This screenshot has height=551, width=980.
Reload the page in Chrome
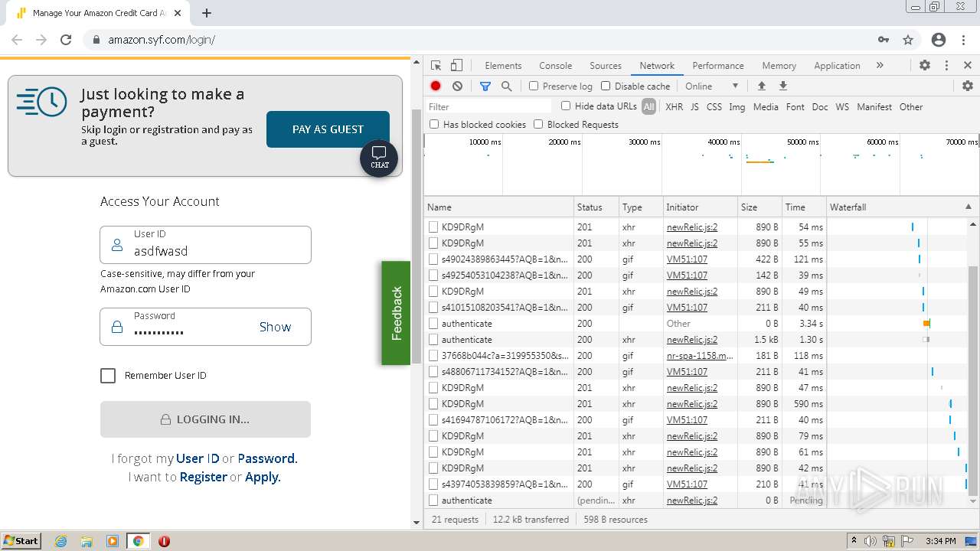66,40
